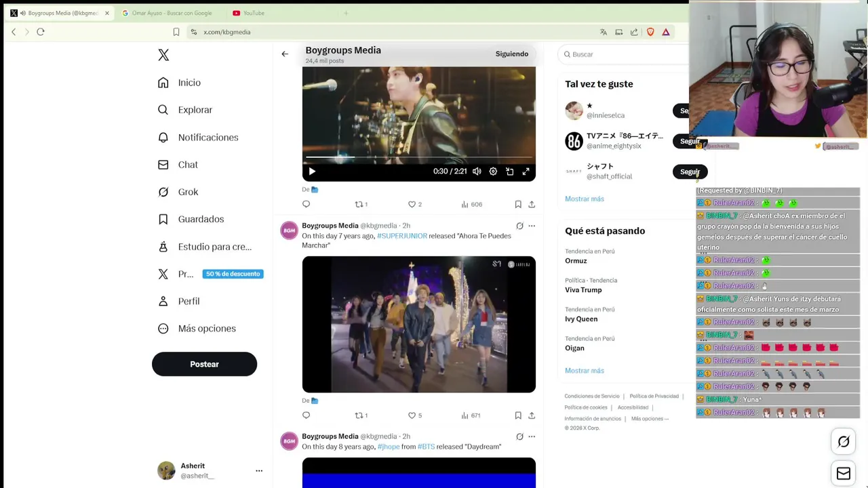Go back with the profile header arrow
The height and width of the screenshot is (488, 868).
coord(285,54)
